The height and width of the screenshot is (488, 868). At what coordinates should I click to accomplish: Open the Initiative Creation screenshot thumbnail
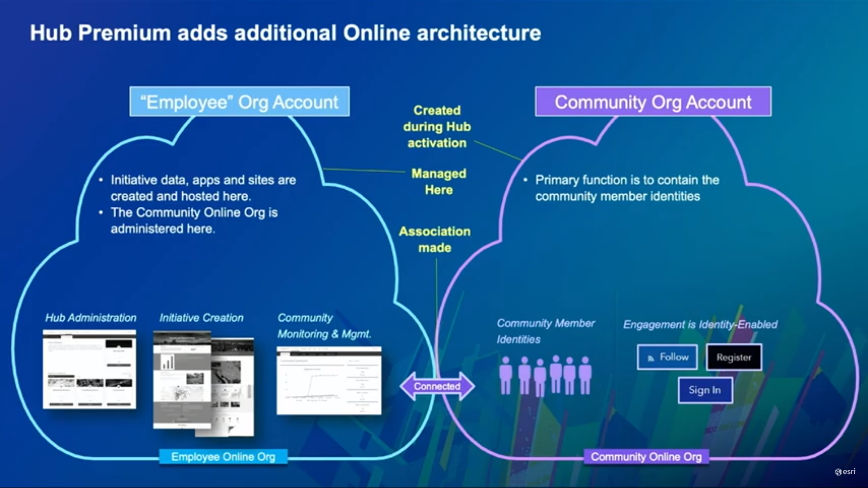coord(203,384)
